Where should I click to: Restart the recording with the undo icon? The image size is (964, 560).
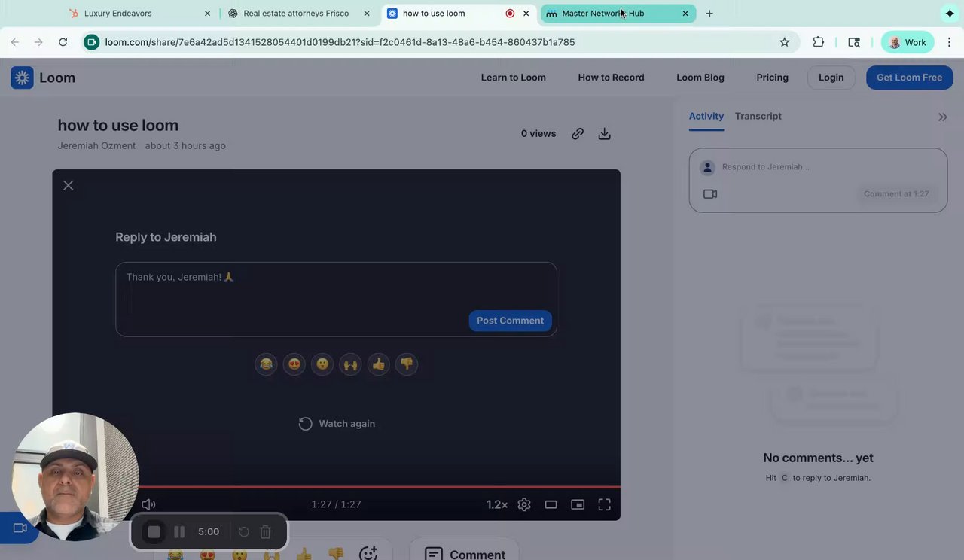[244, 532]
